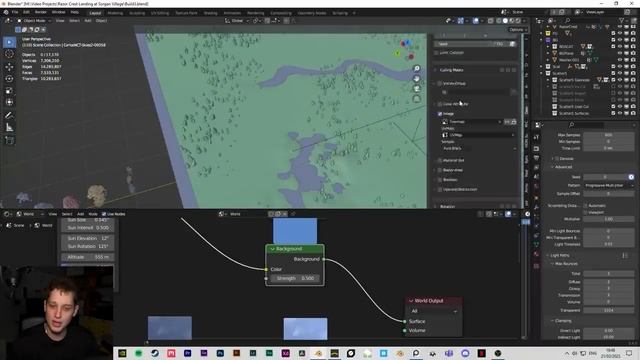Collapse the Clamping section
640x360 pixels.
562,321
